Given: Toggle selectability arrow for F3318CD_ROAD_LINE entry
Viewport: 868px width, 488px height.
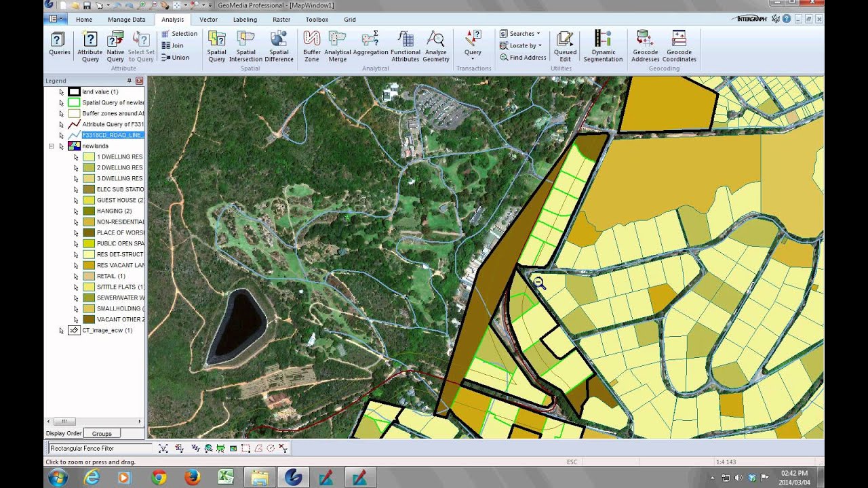Looking at the screenshot, I should [61, 136].
